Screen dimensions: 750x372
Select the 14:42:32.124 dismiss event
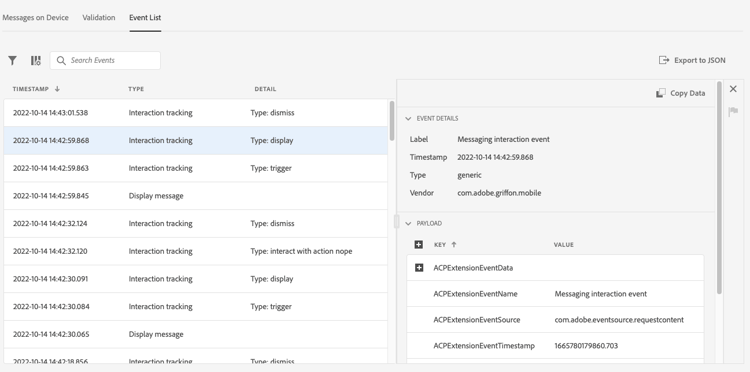pos(196,224)
